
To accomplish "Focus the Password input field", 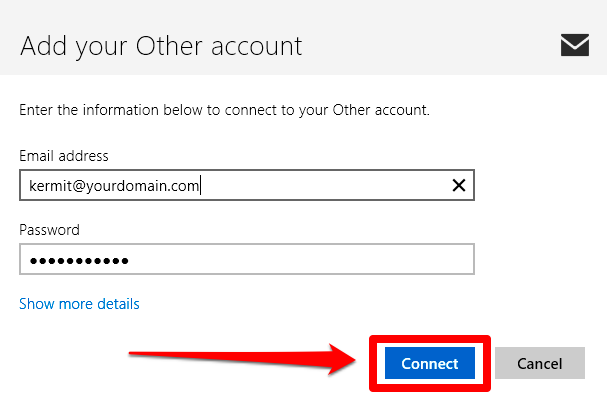I will pos(247,259).
